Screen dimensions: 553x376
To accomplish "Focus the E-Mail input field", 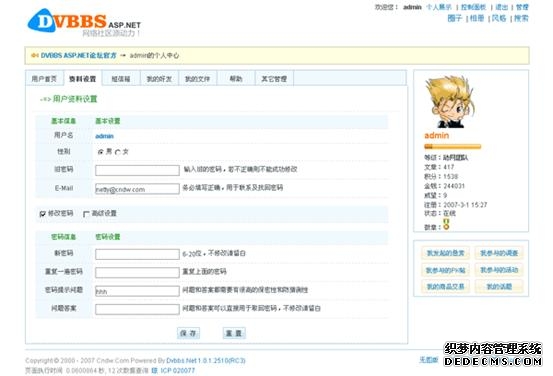I will (x=137, y=189).
